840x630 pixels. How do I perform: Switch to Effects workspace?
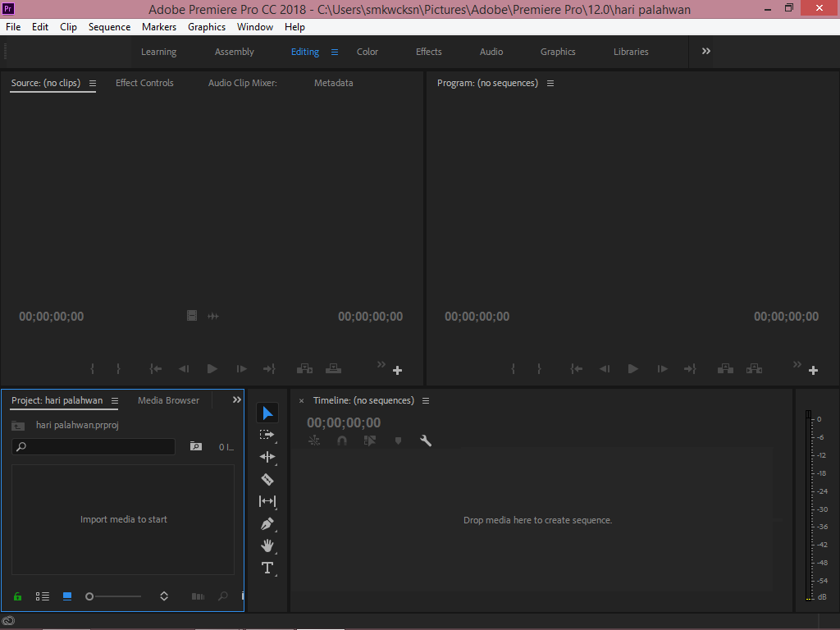tap(428, 52)
